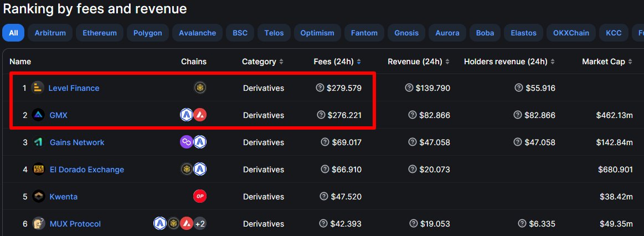Click GMX market cap value $462.13m
Screen dimensions: 644x236
[615, 115]
